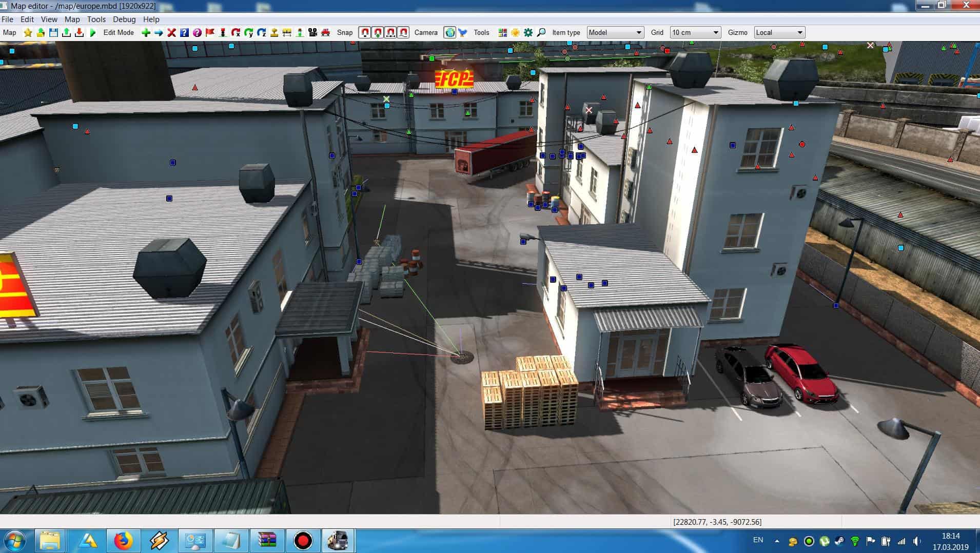Click the green gear settings tool icon

click(528, 33)
